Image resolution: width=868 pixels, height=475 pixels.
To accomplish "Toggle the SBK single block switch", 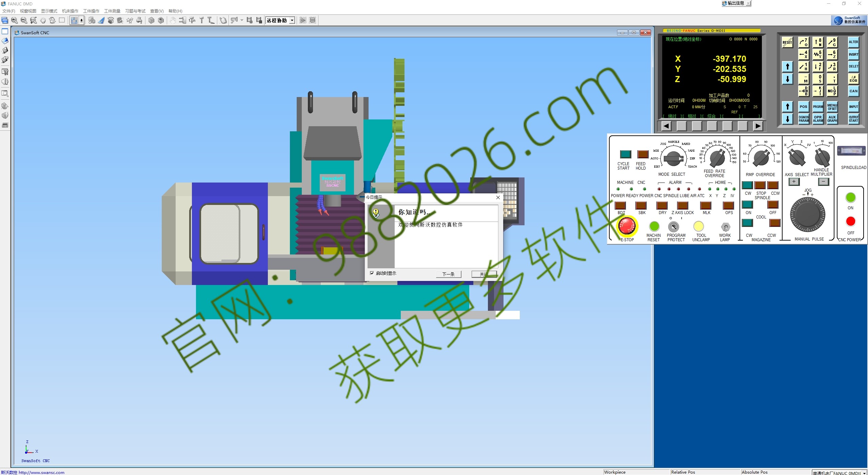I will 641,205.
